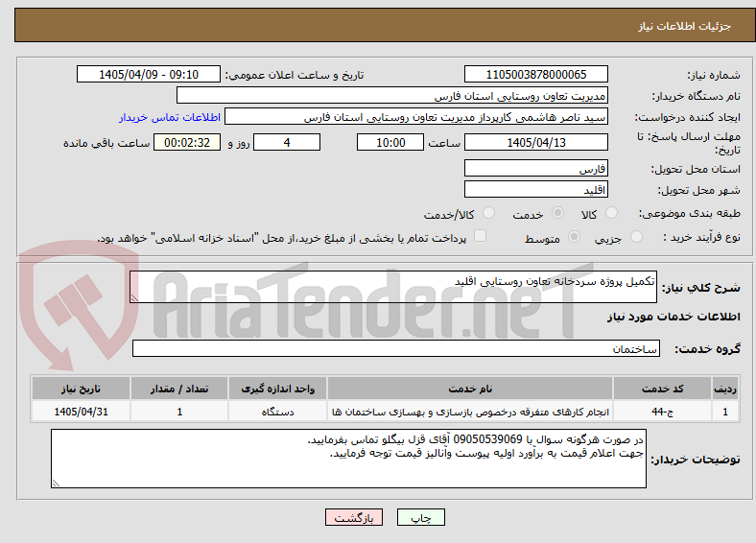The height and width of the screenshot is (543, 756).
Task: Click the تاریخ نیاز column header
Action: coord(81,389)
